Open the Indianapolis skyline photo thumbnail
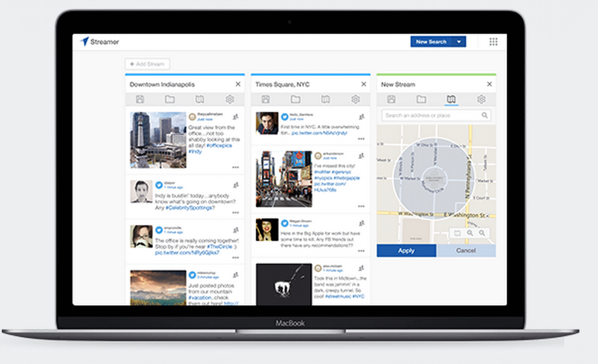Screen dimensions: 598x364 point(158,140)
